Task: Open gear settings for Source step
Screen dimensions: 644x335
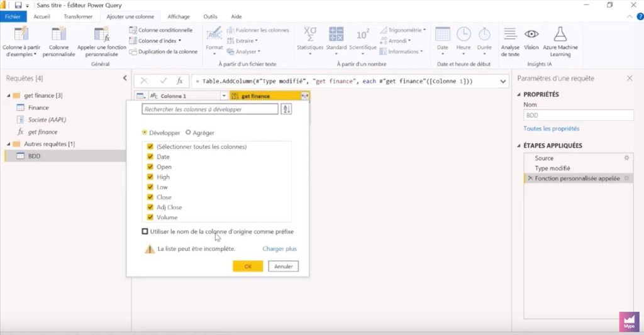Action: [x=627, y=158]
